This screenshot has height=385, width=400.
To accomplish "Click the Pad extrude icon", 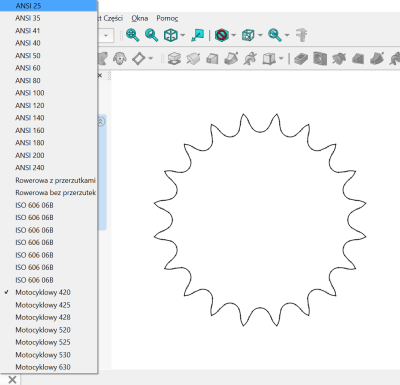I will pyautogui.click(x=174, y=59).
